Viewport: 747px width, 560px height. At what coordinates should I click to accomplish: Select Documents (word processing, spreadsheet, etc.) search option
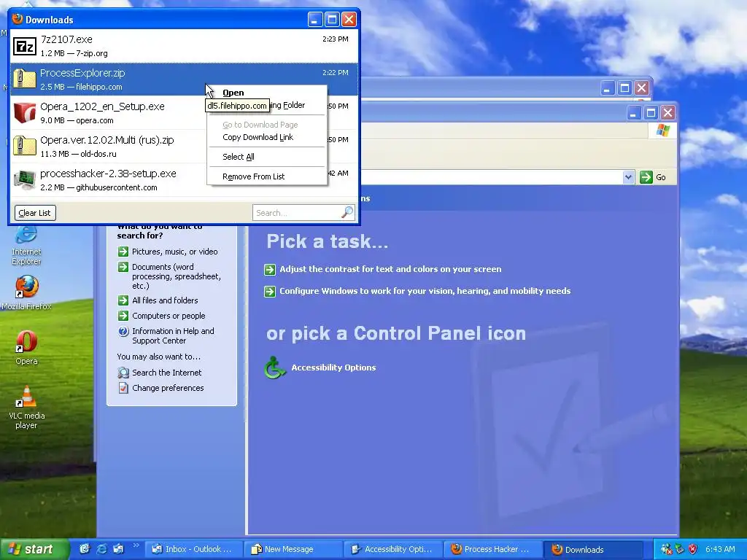tap(177, 276)
